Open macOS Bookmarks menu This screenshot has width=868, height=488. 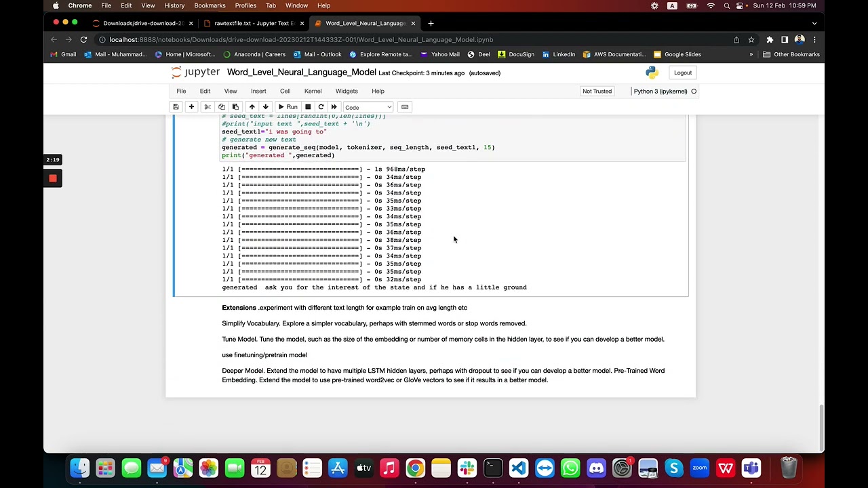(210, 5)
